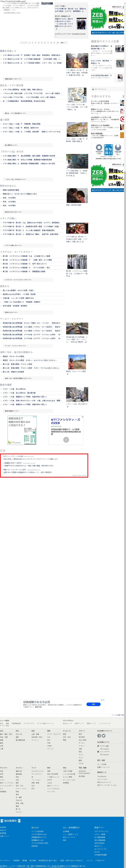
Task: Go to page 5 in the pagination
Action: 42,43
